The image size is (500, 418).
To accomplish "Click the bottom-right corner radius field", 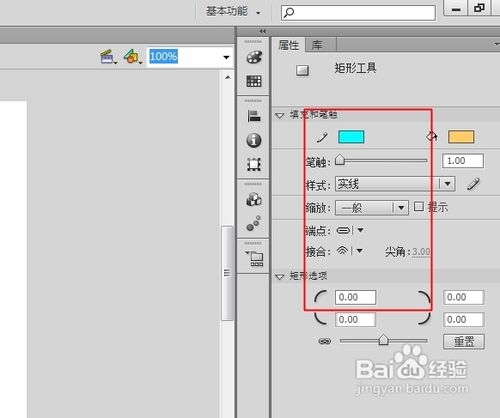I will click(x=463, y=320).
